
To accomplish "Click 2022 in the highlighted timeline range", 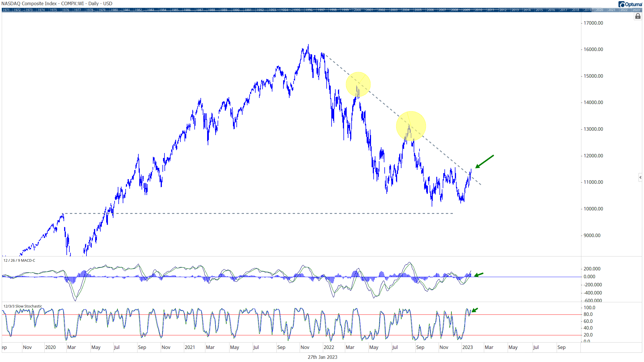I will (624, 10).
